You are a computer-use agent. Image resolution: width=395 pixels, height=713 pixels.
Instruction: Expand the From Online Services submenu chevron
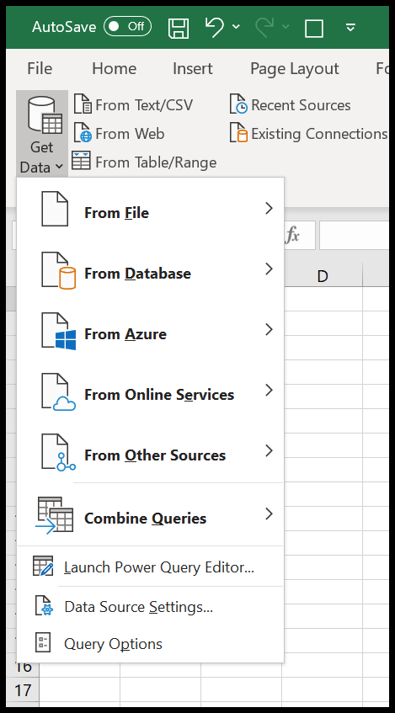(269, 390)
